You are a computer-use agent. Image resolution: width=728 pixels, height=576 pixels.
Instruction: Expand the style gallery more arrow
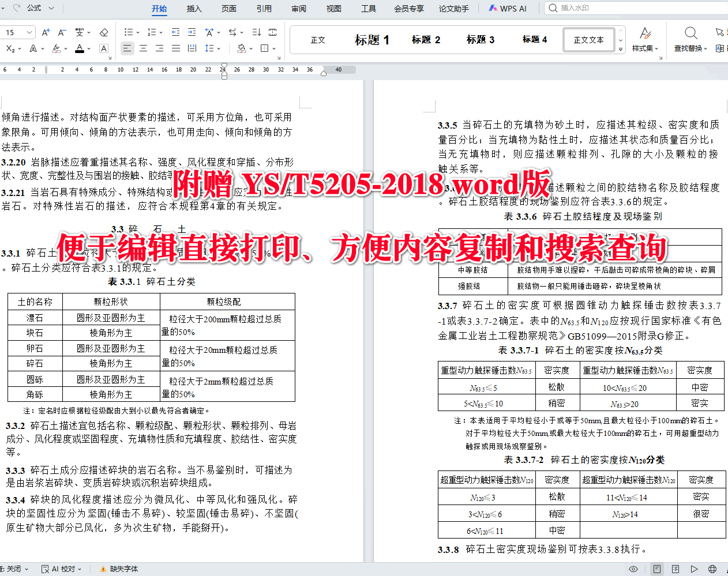[621, 50]
